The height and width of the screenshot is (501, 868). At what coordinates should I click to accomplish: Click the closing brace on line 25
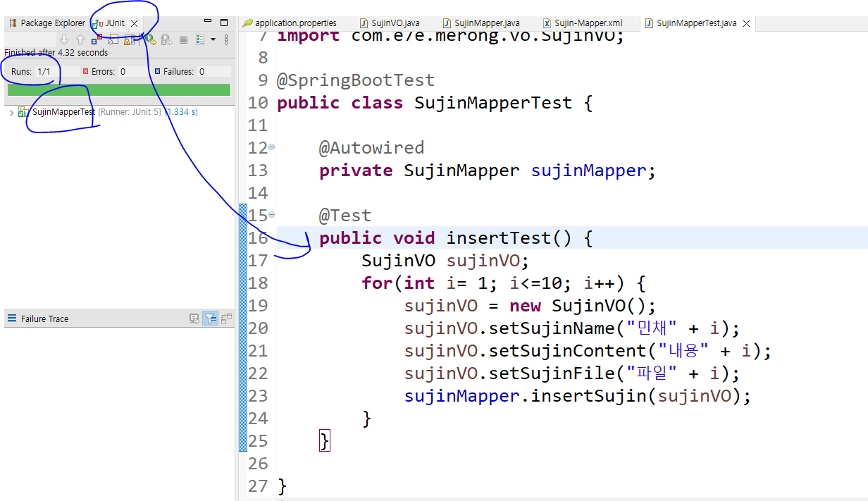(324, 441)
